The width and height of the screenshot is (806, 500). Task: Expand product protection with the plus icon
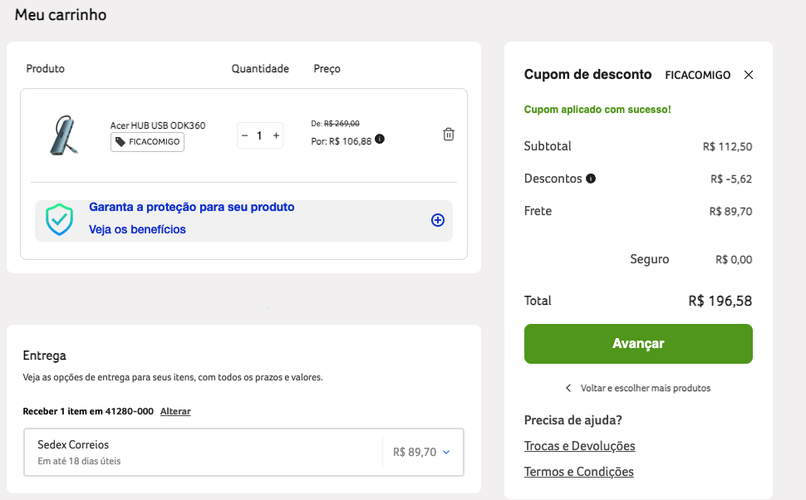click(437, 220)
